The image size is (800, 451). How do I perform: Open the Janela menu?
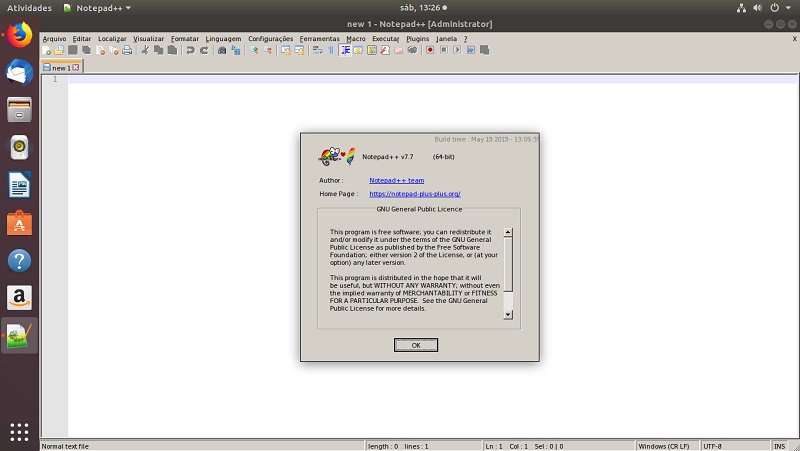click(x=446, y=39)
